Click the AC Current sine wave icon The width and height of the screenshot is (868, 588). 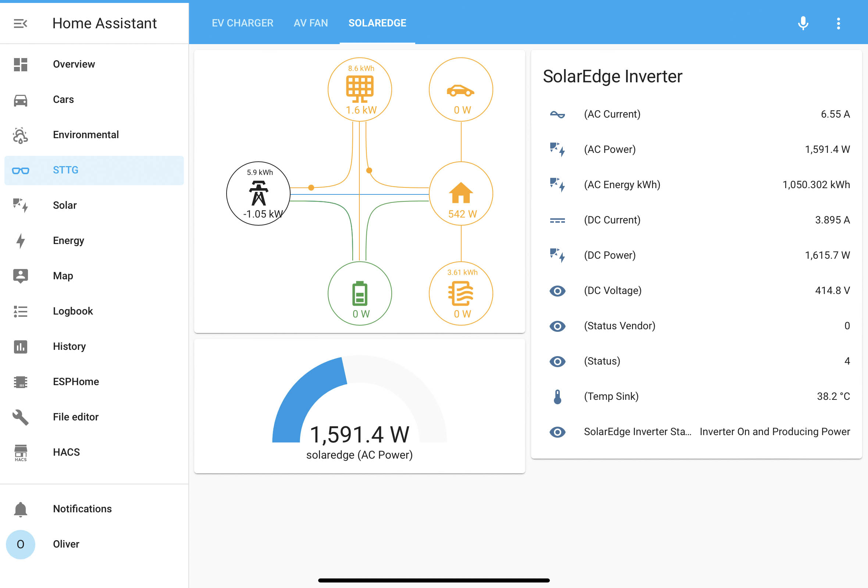point(558,115)
